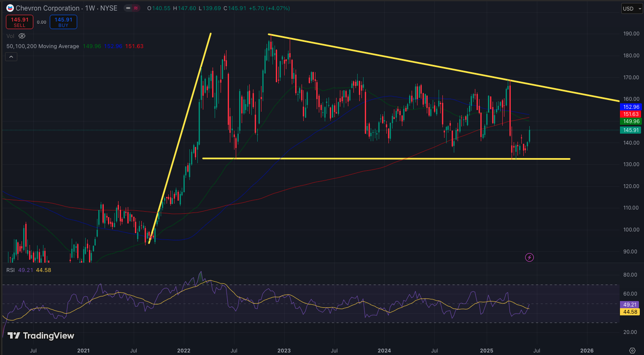This screenshot has width=644, height=355.
Task: Click the purple 49.21 RSI axis label
Action: click(630, 304)
